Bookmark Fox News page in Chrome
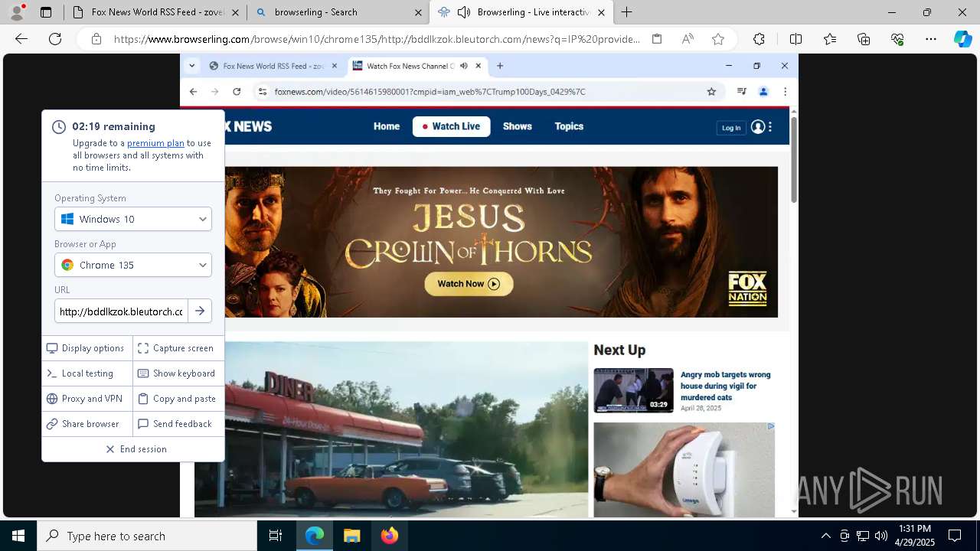 [711, 92]
